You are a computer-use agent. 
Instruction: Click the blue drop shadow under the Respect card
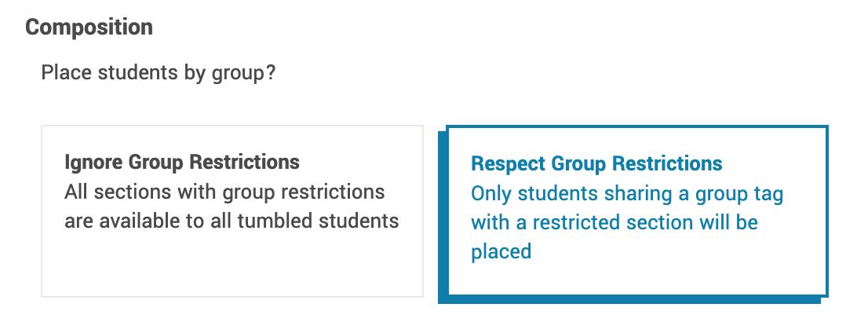pos(628,298)
